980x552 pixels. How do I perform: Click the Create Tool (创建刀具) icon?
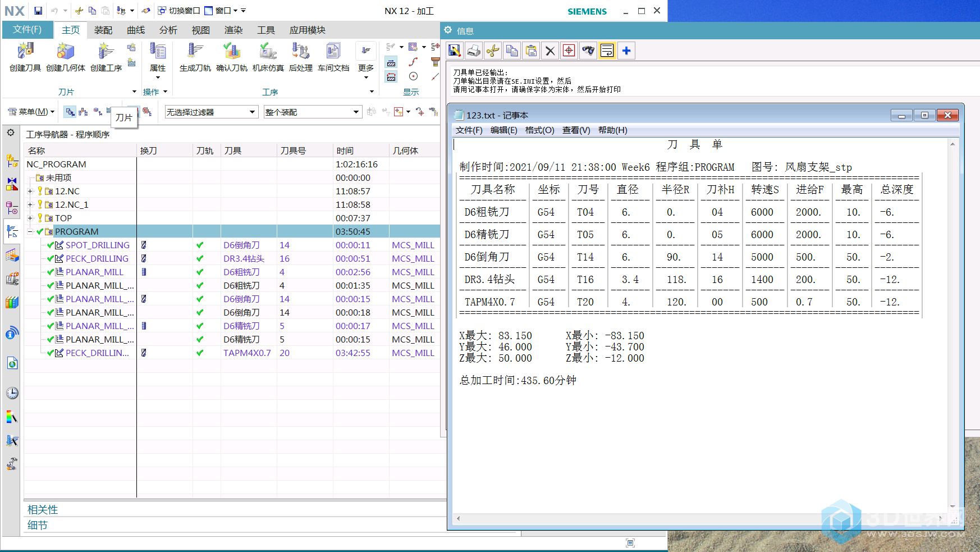click(25, 52)
